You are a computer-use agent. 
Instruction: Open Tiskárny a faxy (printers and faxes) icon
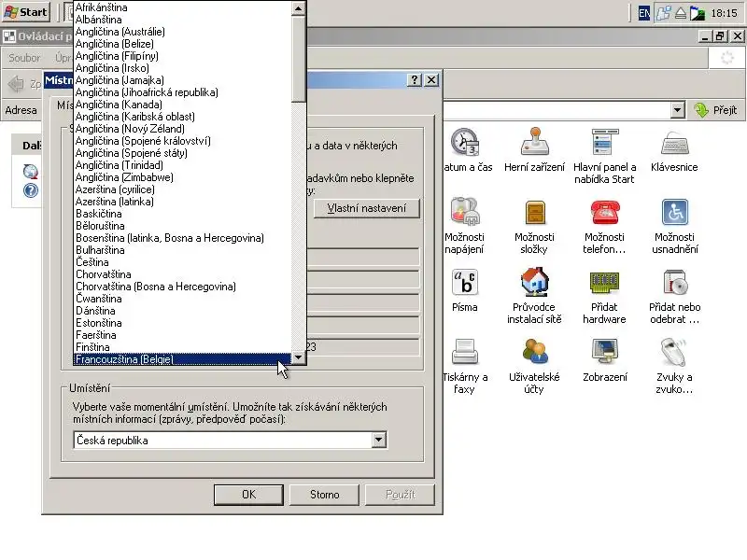[x=464, y=352]
